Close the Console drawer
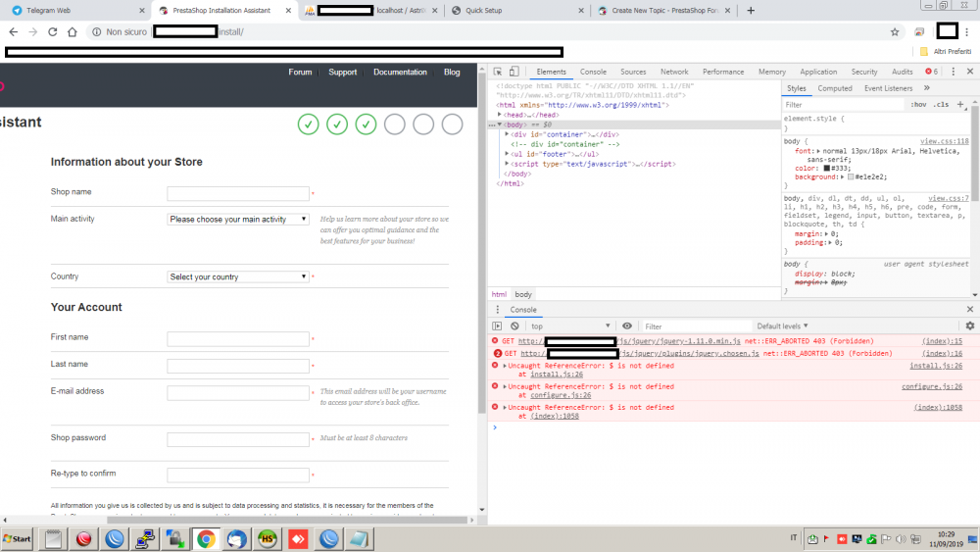 [x=970, y=310]
